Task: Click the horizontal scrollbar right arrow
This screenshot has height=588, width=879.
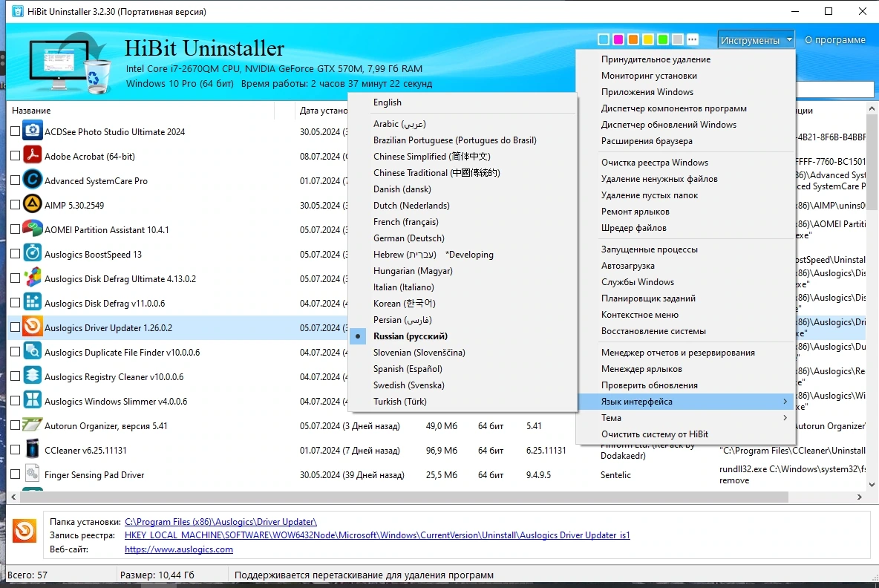Action: (x=860, y=497)
